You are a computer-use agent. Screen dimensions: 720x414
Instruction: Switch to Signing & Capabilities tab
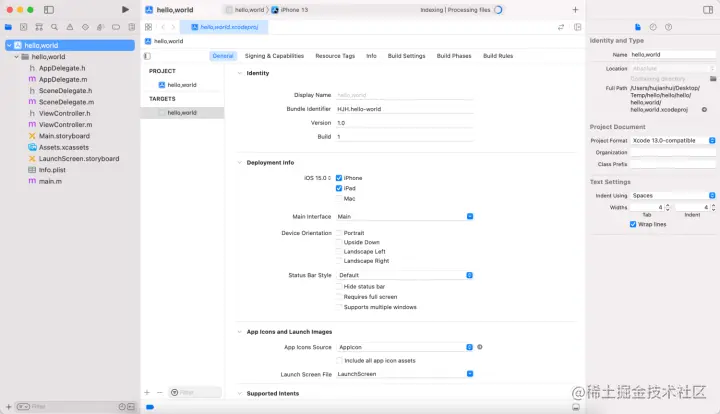[x=274, y=56]
